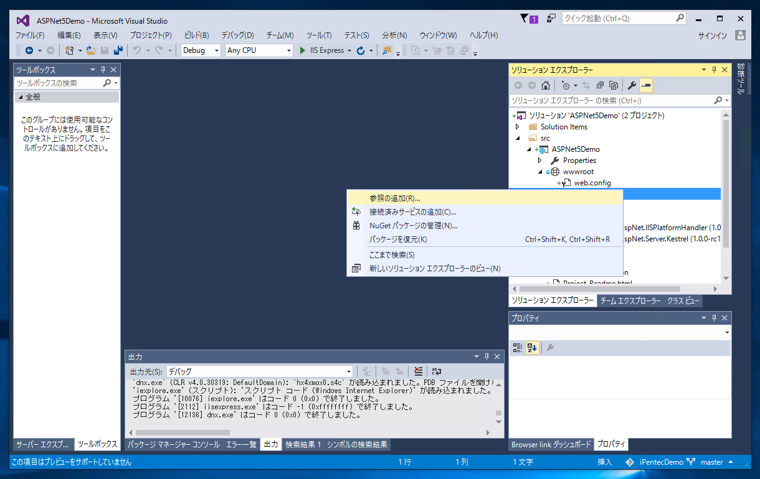
Task: Toggle word wrap icon in the Output toolbar
Action: pos(437,371)
